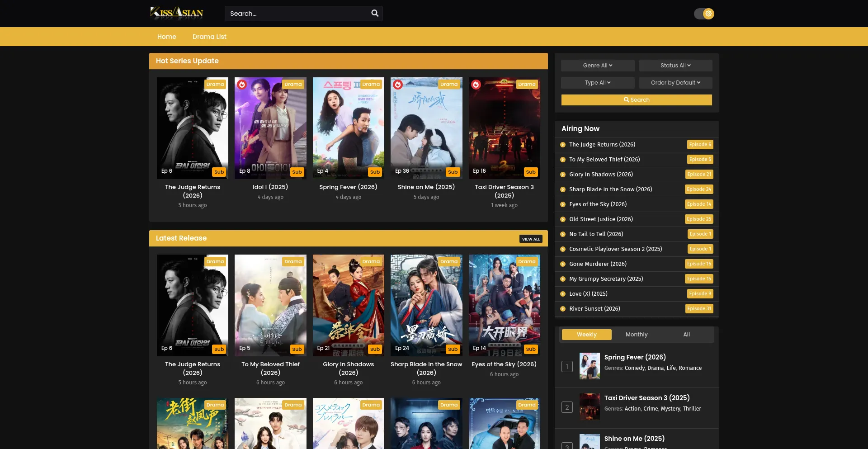Expand the Order by Default dropdown
The height and width of the screenshot is (449, 868).
click(675, 83)
